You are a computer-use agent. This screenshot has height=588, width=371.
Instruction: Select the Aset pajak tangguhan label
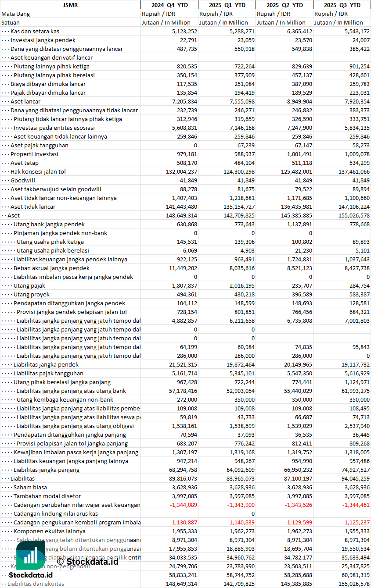(x=40, y=145)
